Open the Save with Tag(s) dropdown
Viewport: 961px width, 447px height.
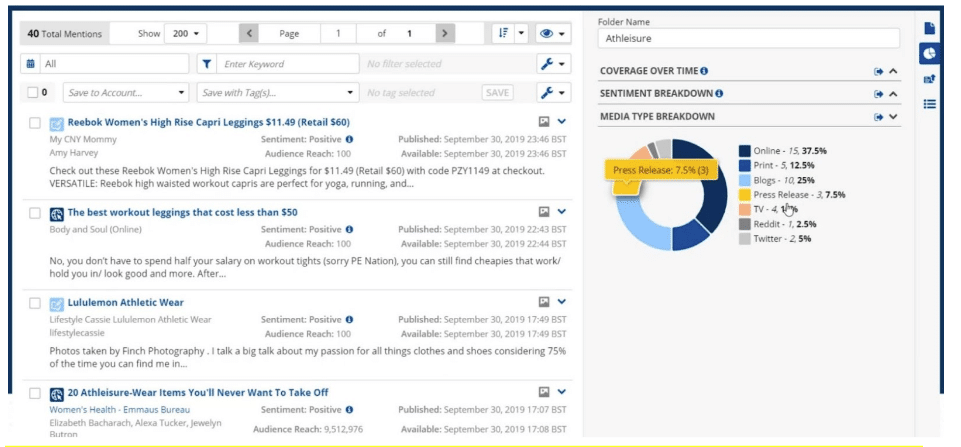point(278,93)
